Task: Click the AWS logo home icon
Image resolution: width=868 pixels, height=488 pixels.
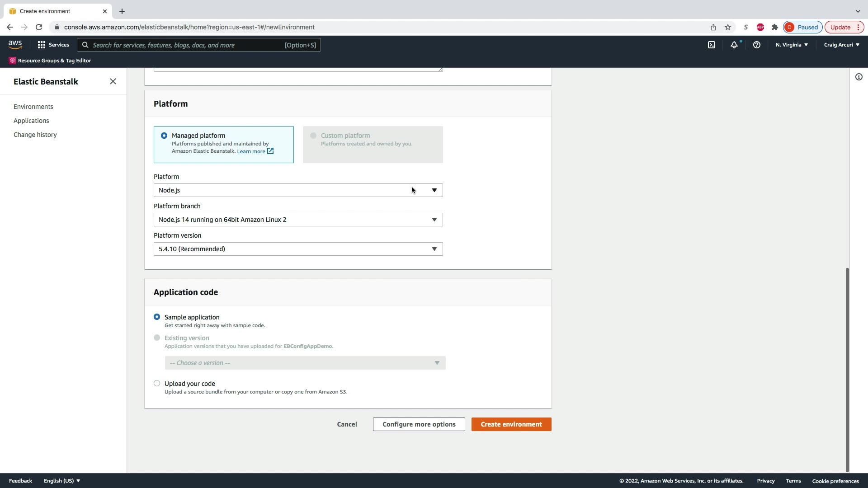Action: (15, 44)
